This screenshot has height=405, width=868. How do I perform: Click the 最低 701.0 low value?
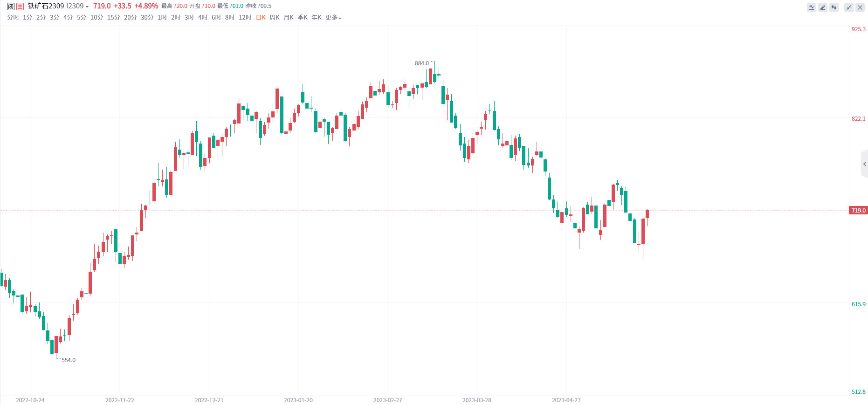coord(230,6)
